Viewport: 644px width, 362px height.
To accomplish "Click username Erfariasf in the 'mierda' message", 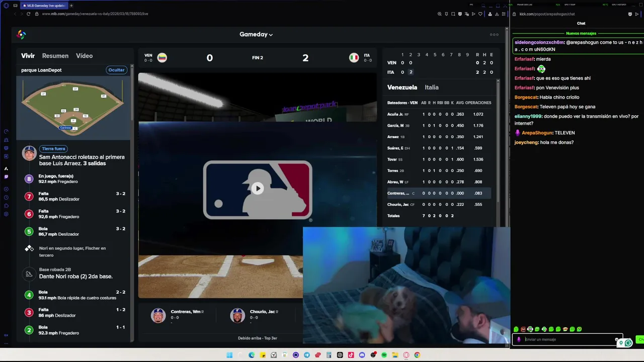I will [x=524, y=59].
